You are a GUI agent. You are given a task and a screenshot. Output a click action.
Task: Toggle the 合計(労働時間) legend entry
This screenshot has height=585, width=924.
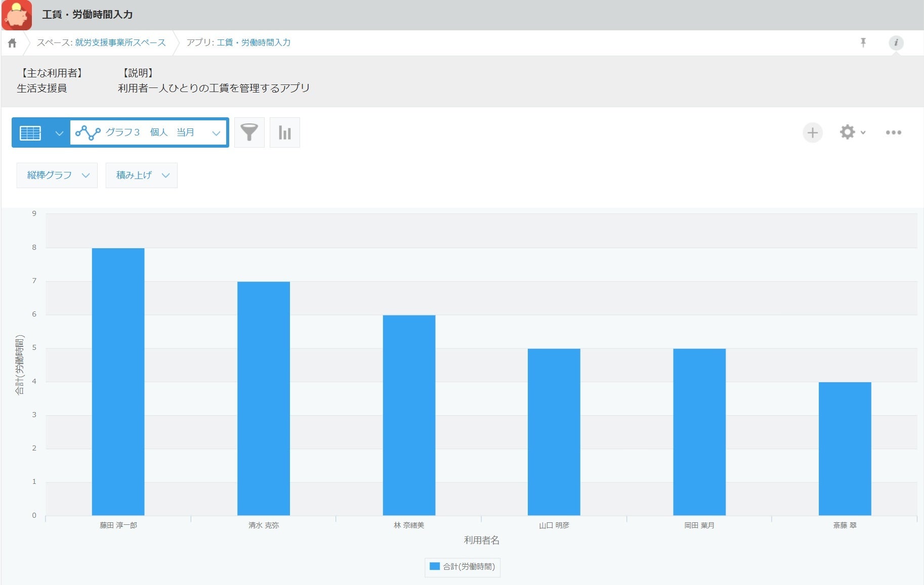463,567
